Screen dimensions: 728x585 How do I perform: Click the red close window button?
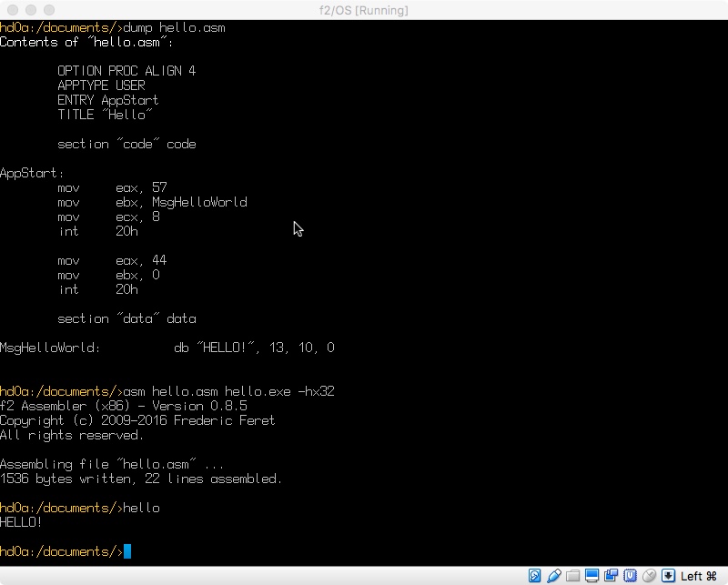pyautogui.click(x=13, y=10)
